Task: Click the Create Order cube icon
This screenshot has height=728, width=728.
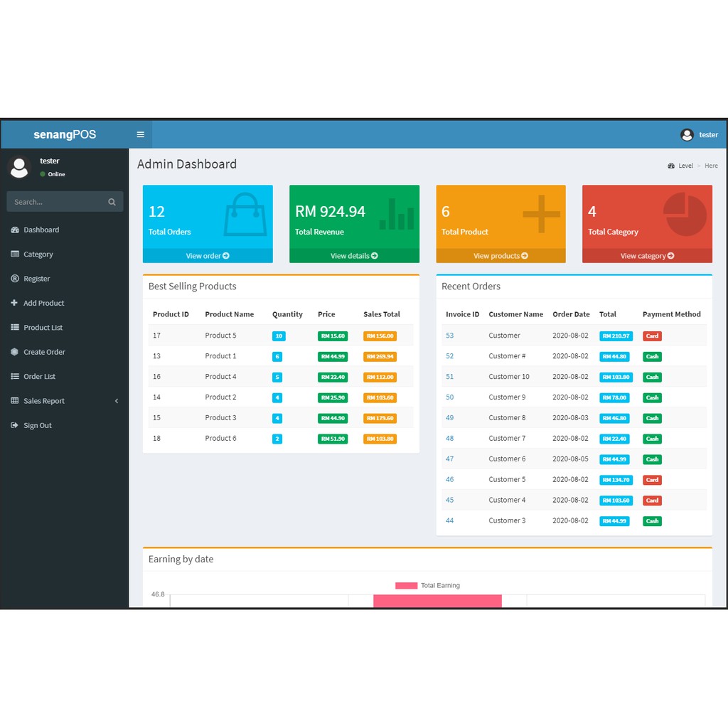Action: point(15,352)
